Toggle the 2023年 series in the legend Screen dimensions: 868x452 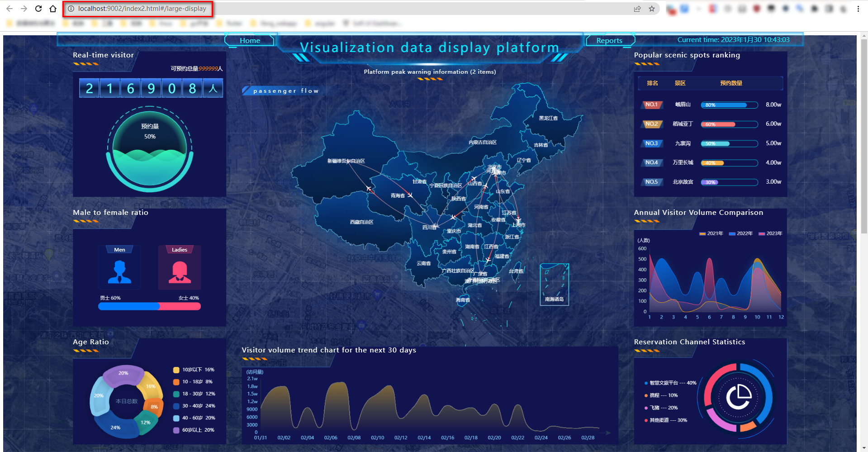770,233
